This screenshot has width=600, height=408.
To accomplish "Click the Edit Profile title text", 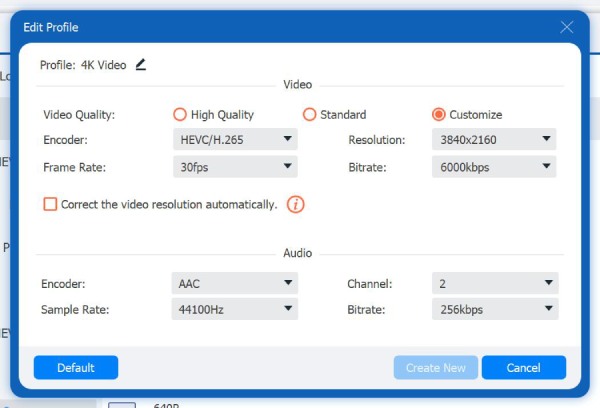I will coord(51,27).
